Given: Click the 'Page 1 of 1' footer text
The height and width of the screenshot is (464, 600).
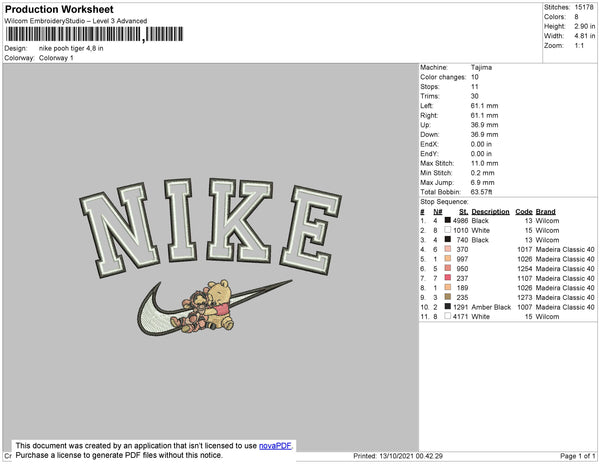Looking at the screenshot, I should [x=578, y=456].
